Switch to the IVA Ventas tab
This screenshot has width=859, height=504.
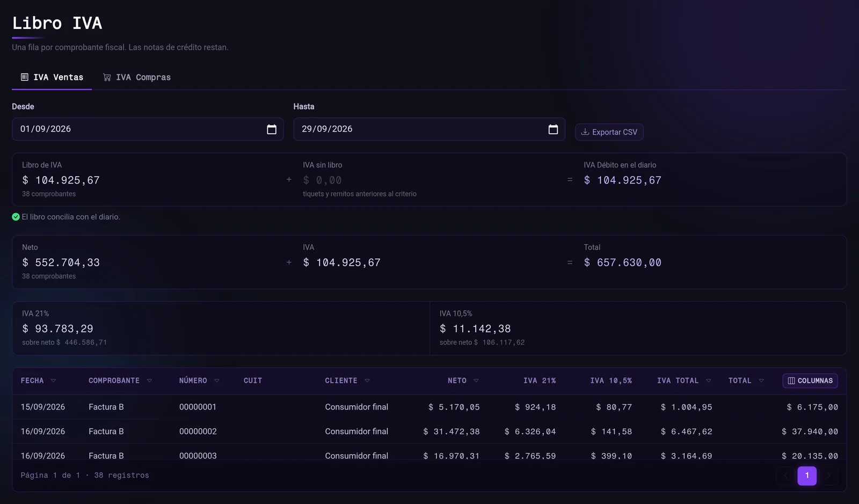pyautogui.click(x=52, y=77)
